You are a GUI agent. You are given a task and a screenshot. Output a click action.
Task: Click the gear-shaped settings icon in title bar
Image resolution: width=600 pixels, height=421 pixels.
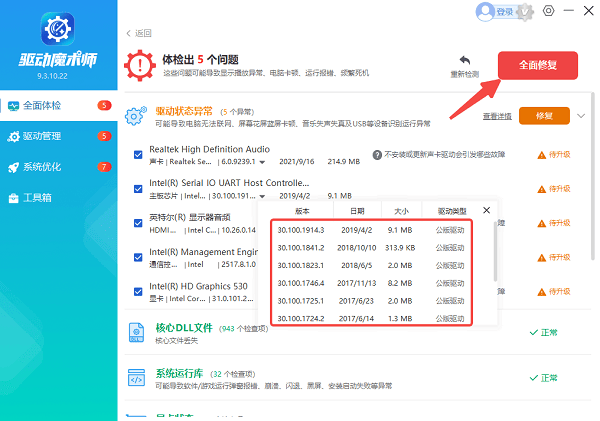click(x=548, y=12)
